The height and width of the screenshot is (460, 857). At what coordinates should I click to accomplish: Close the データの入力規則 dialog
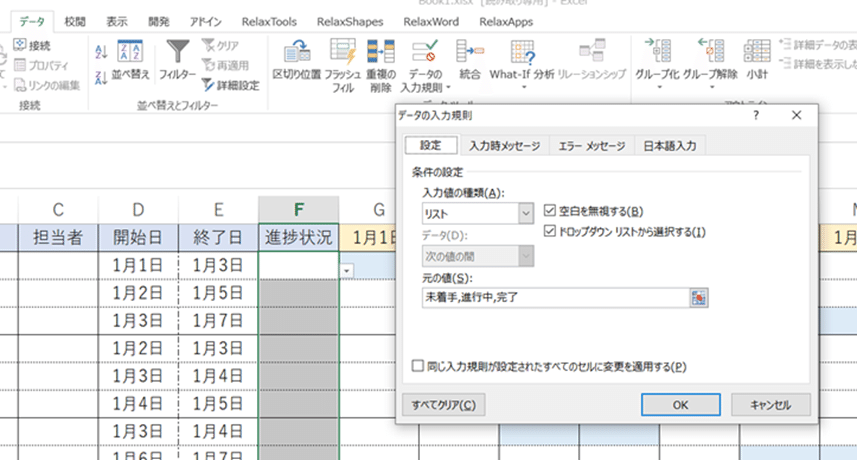pyautogui.click(x=796, y=115)
